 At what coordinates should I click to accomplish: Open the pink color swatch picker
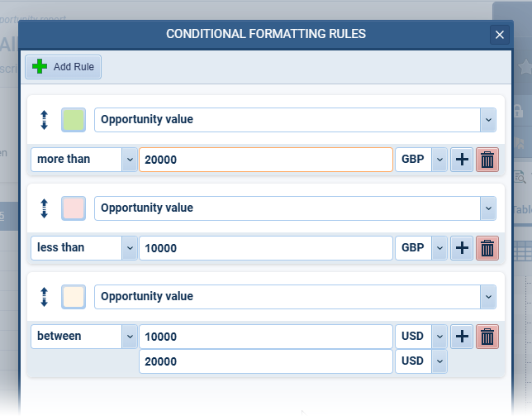[x=74, y=208]
